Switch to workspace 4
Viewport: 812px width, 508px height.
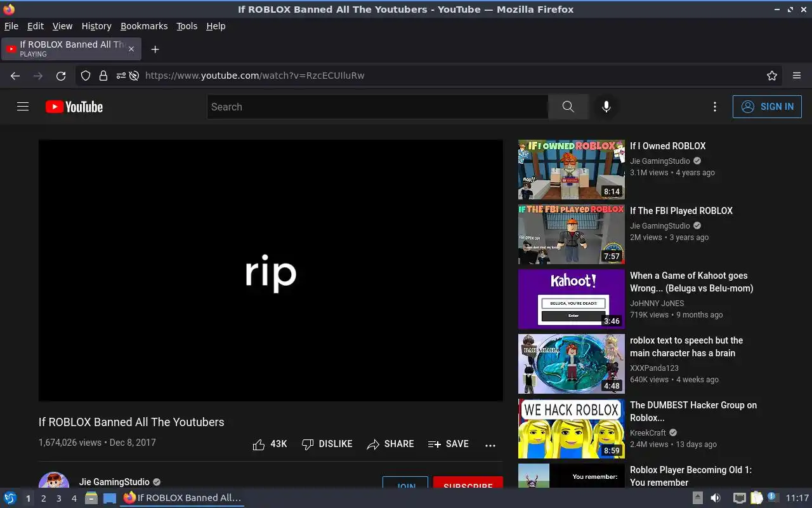pyautogui.click(x=74, y=498)
